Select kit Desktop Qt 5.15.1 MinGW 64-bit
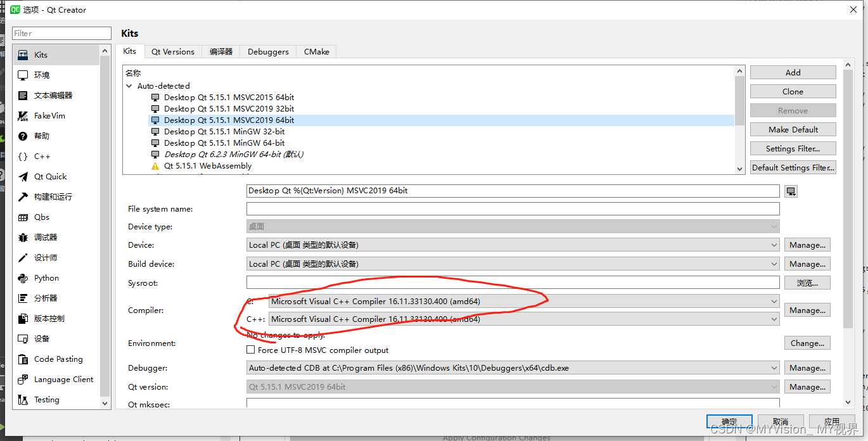Image resolution: width=868 pixels, height=441 pixels. coord(224,143)
